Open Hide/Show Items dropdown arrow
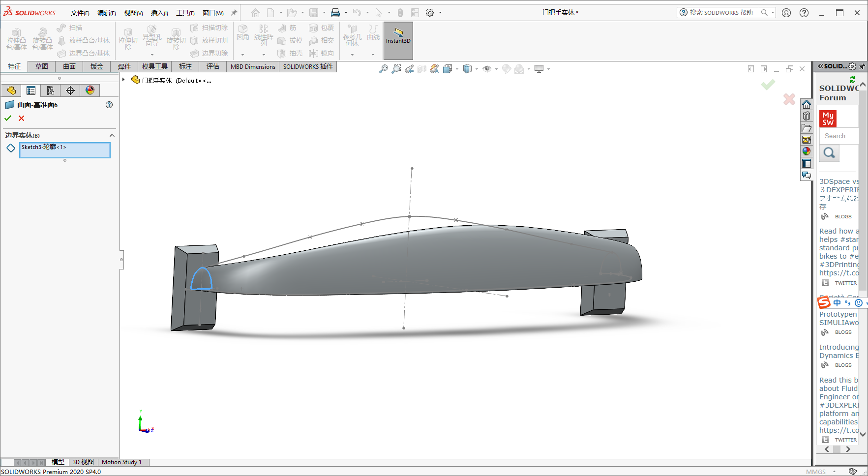Image resolution: width=868 pixels, height=476 pixels. [x=496, y=69]
